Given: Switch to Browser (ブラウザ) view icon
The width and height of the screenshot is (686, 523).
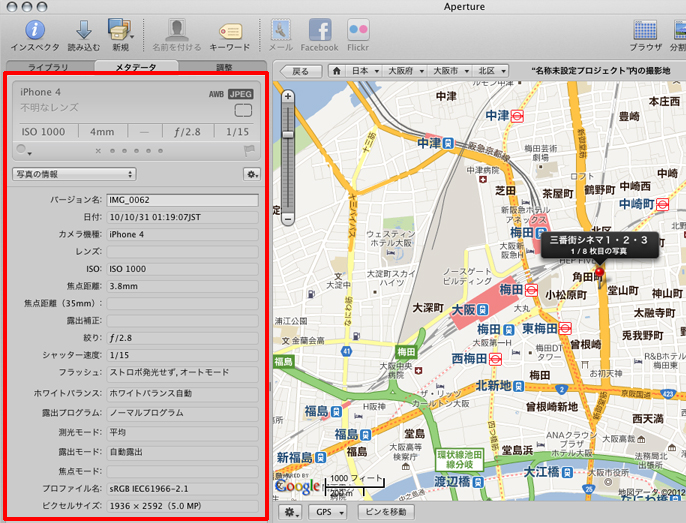Looking at the screenshot, I should pos(645,30).
